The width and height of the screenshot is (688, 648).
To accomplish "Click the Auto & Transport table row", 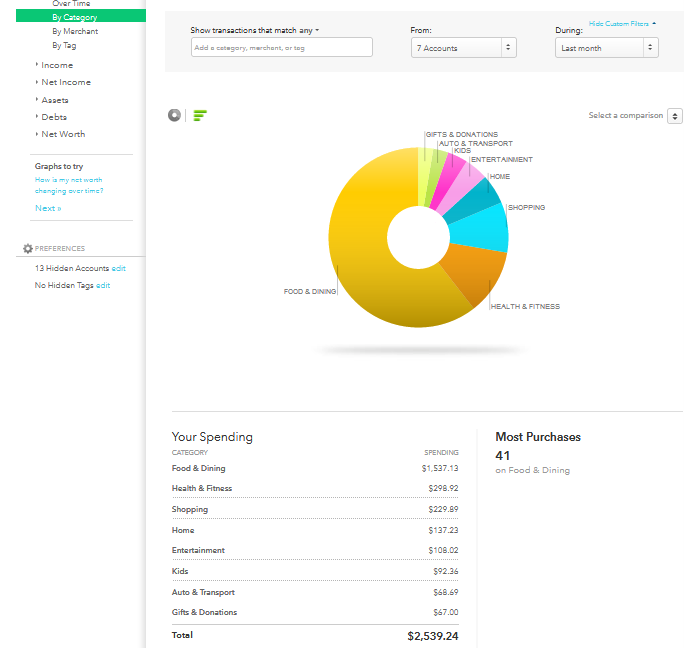I will [315, 592].
